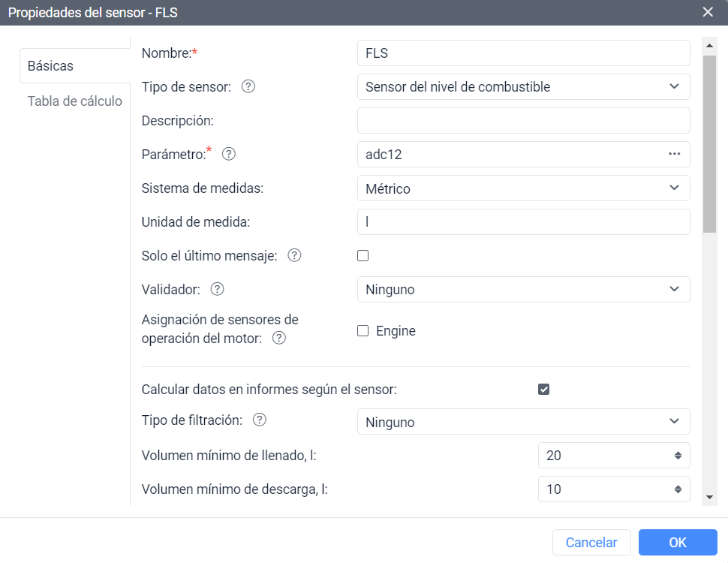728x563 pixels.
Task: Open help for Tipo de filtración
Action: pyautogui.click(x=259, y=420)
